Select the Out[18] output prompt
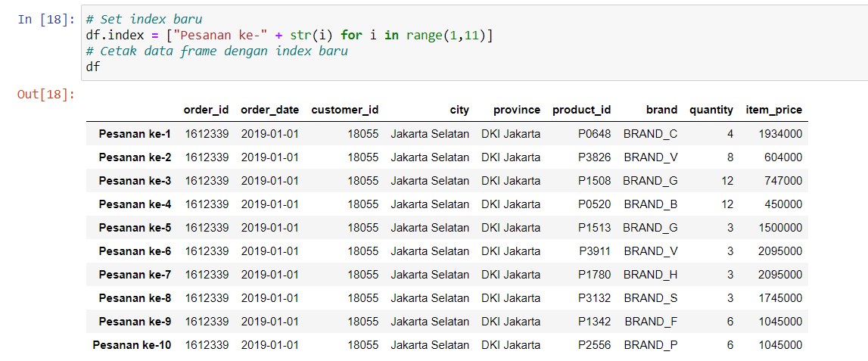868x361 pixels. [46, 94]
